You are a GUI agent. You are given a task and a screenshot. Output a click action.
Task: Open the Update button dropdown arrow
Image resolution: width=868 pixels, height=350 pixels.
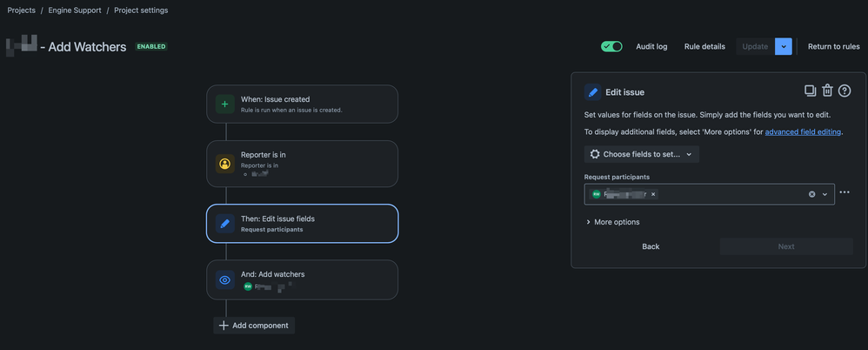click(x=784, y=46)
